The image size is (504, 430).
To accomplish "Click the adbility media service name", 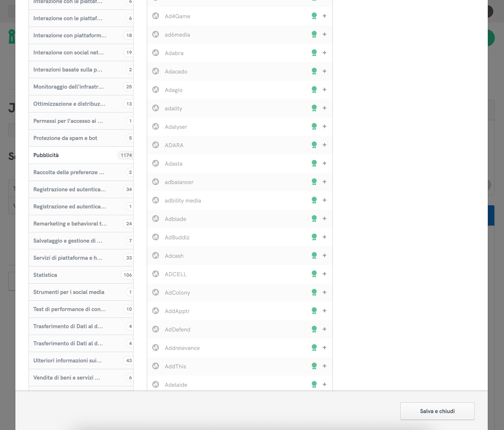I will click(183, 201).
